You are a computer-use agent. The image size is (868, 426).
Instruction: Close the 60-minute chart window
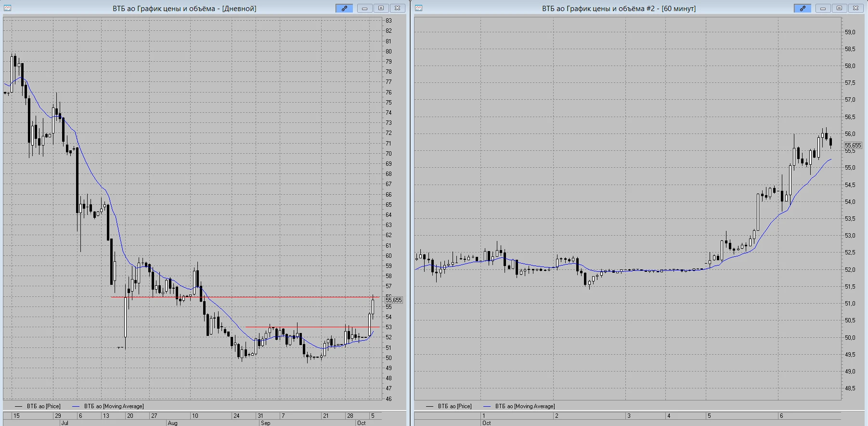coord(855,8)
